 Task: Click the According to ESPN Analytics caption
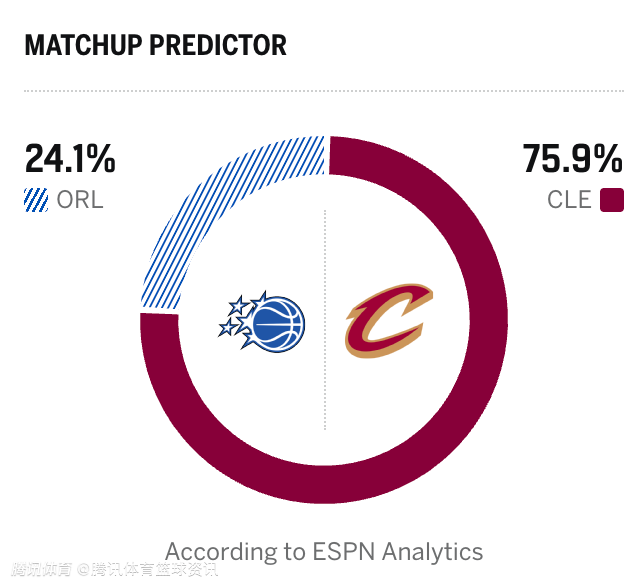[x=323, y=551]
